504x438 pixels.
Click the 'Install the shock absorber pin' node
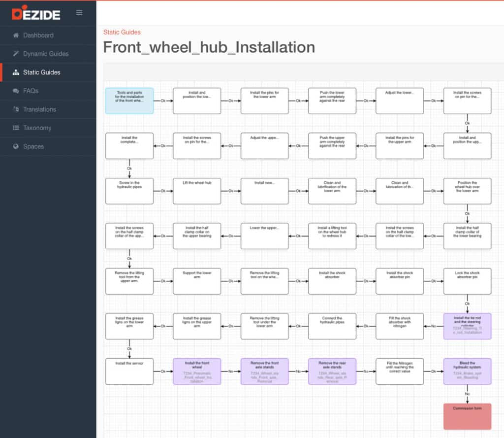click(x=400, y=281)
